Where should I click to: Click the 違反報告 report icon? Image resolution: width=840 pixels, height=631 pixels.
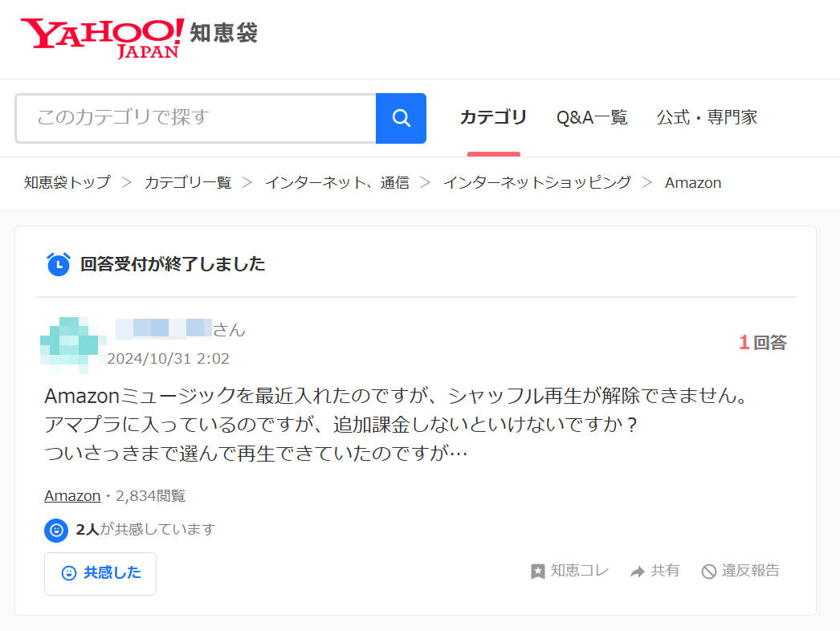(x=710, y=571)
